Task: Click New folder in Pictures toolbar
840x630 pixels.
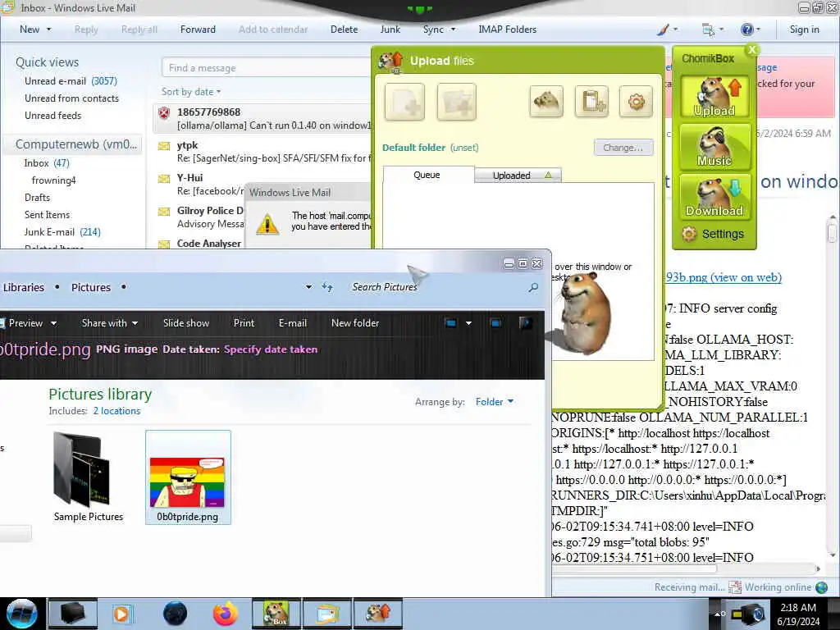Action: pos(354,323)
